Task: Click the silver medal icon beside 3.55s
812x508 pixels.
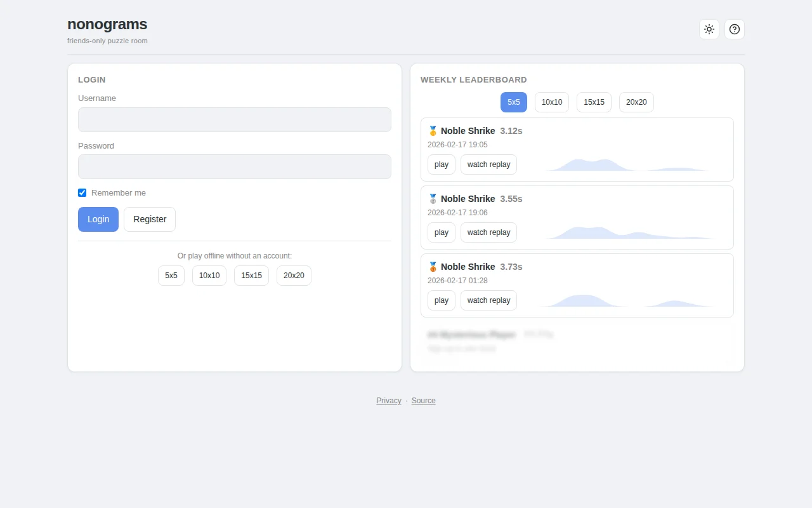Action: (433, 199)
